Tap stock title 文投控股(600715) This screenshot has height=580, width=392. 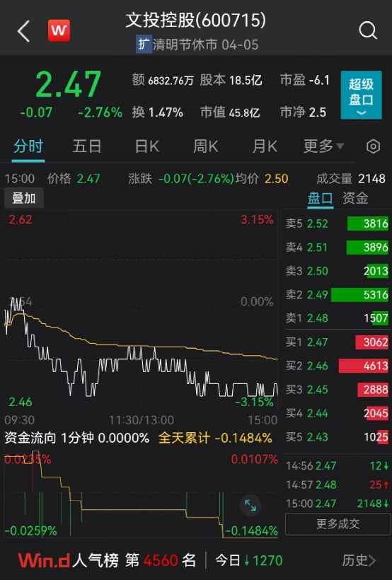click(195, 21)
